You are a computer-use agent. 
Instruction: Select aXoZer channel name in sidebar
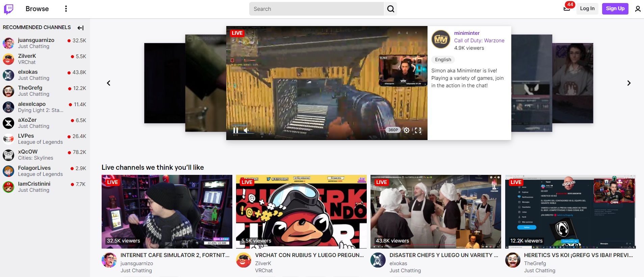coord(27,120)
